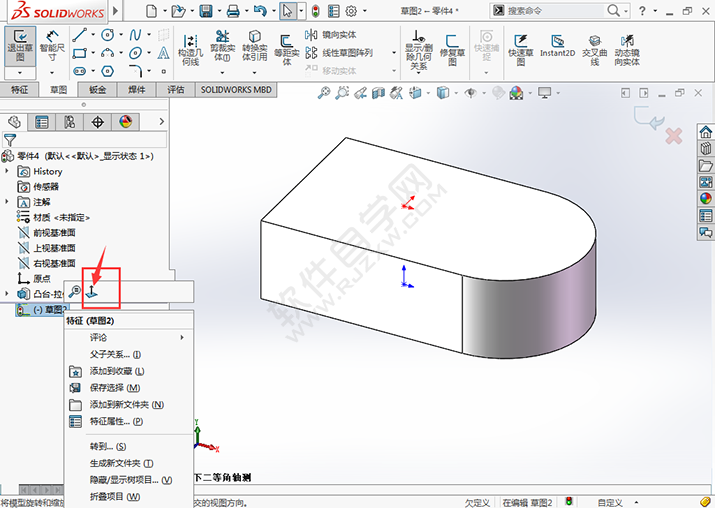Click the Zoom to Selection icon in context toolbar
715x508 pixels.
(74, 291)
